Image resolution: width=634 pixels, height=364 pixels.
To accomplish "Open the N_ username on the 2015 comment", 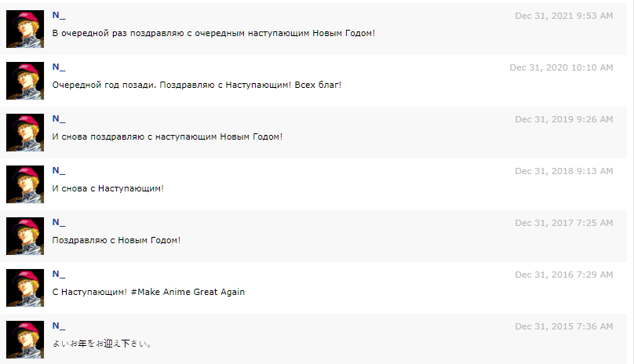I will [x=59, y=326].
